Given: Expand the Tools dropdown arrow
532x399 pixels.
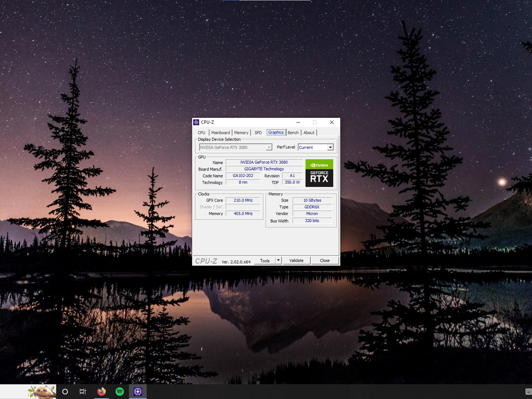Looking at the screenshot, I should point(278,260).
